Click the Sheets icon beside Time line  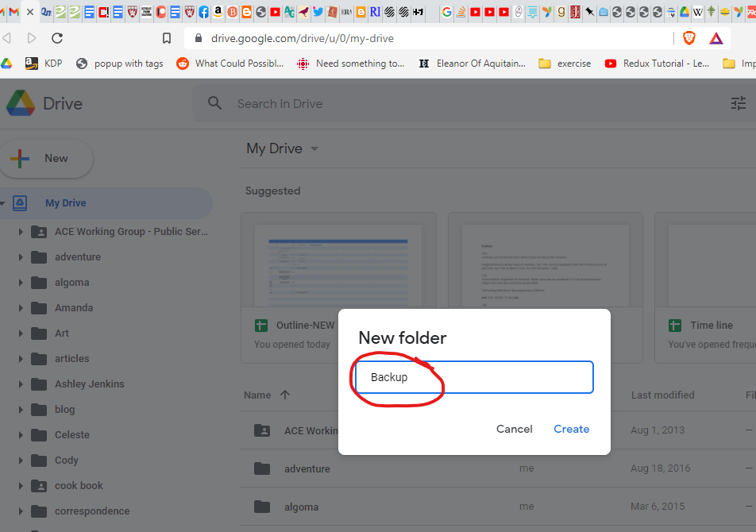click(x=674, y=326)
